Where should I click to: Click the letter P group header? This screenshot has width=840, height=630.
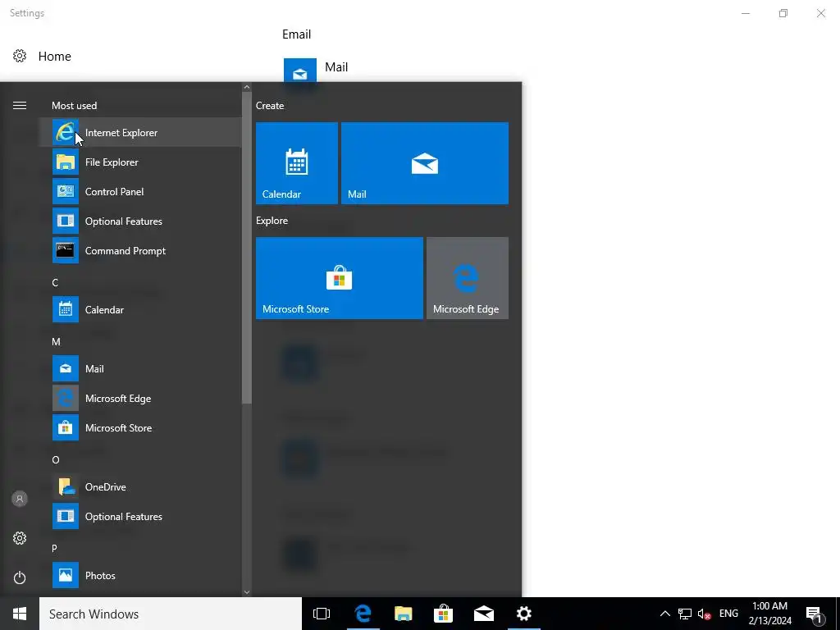pyautogui.click(x=54, y=548)
